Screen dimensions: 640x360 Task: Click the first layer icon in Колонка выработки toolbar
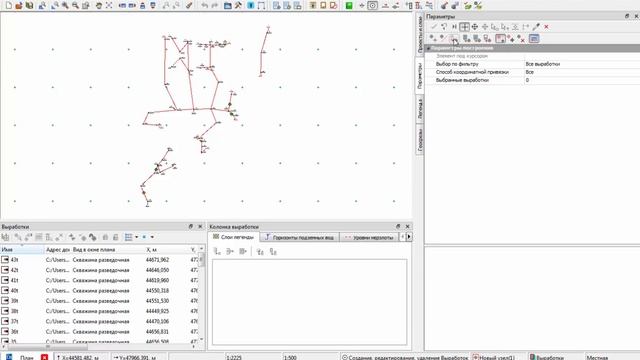pos(217,251)
